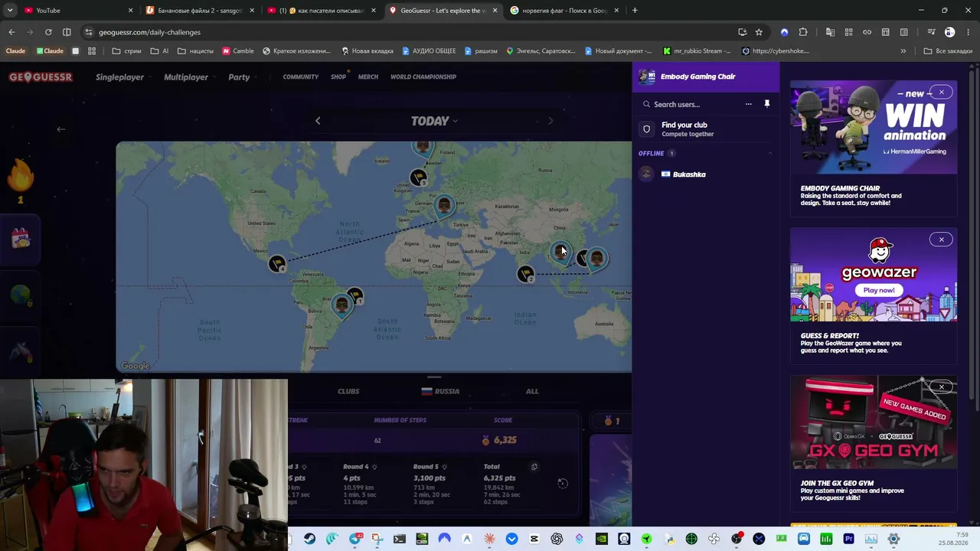Open the GX GEO GYM ad image
This screenshot has height=551, width=980.
pyautogui.click(x=874, y=422)
